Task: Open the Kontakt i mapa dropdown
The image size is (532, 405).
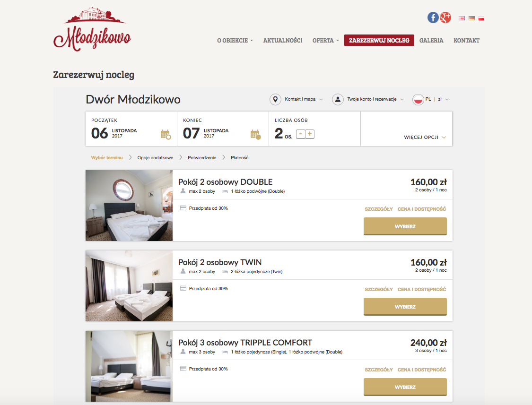Action: pyautogui.click(x=296, y=99)
